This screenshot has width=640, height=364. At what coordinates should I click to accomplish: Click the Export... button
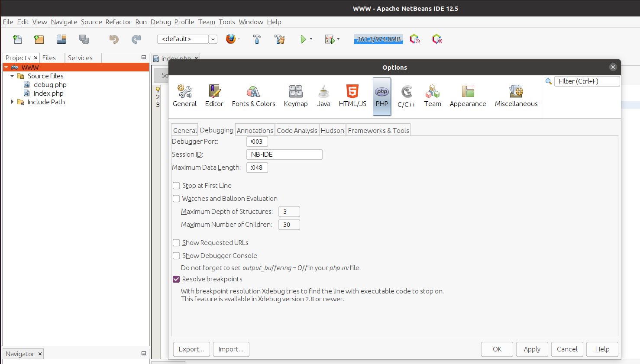click(x=191, y=349)
